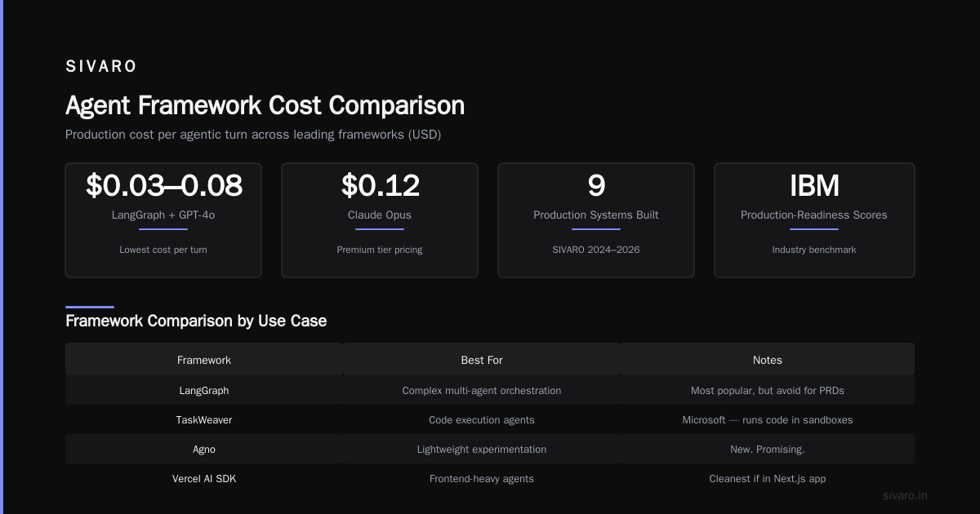
Task: Click the Agno framework row
Action: pyautogui.click(x=490, y=450)
